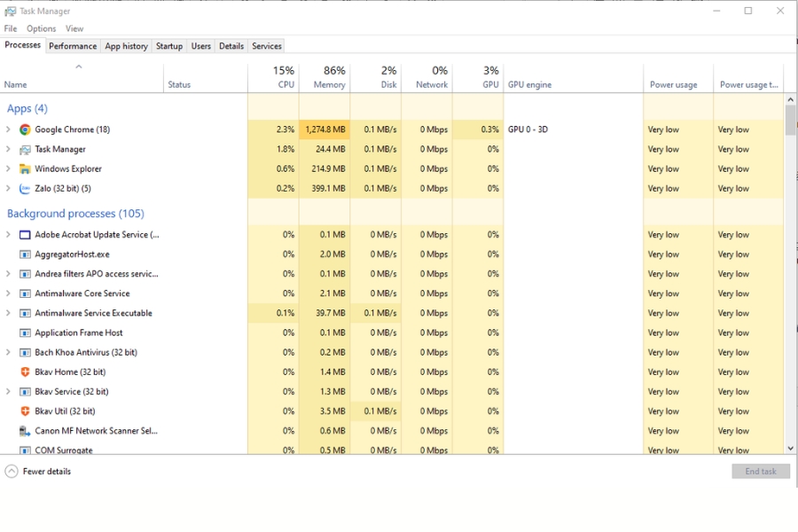Sort by the Disk column header

376,77
